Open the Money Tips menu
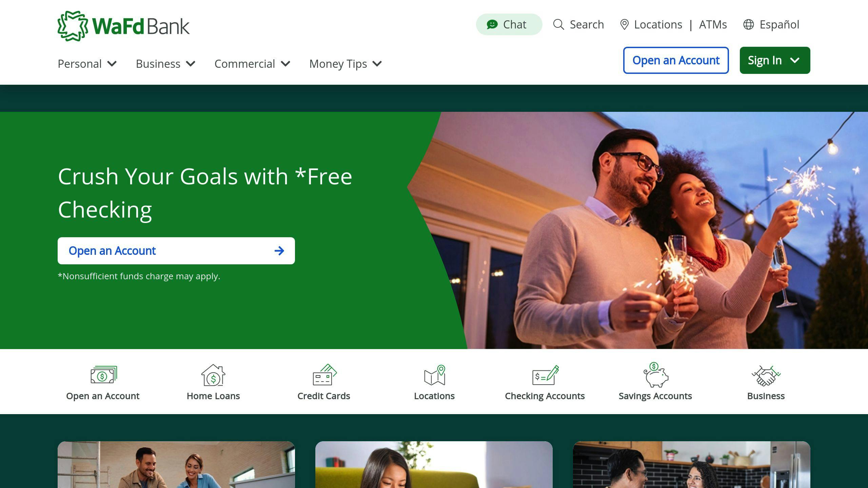The height and width of the screenshot is (488, 868). (346, 64)
